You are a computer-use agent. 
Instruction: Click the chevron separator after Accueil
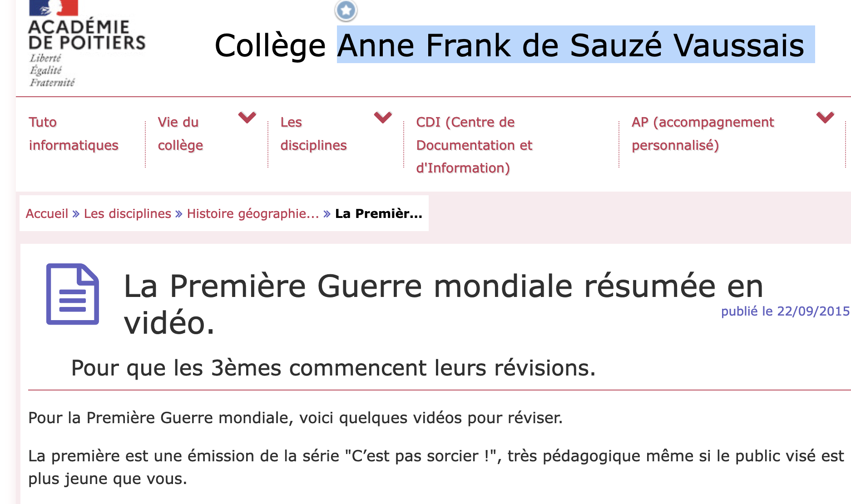click(x=76, y=214)
